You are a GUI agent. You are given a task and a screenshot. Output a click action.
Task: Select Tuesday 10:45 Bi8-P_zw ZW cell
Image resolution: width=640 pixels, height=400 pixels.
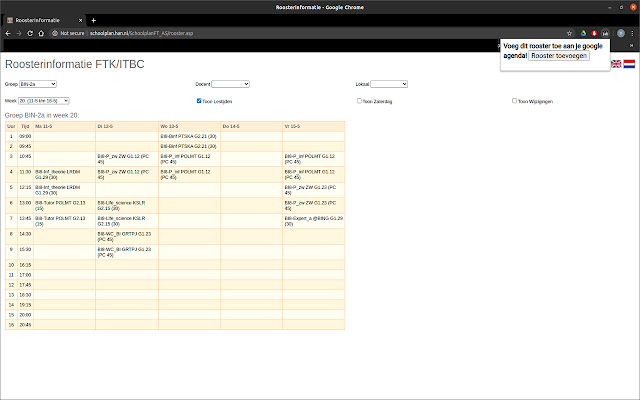coord(127,159)
